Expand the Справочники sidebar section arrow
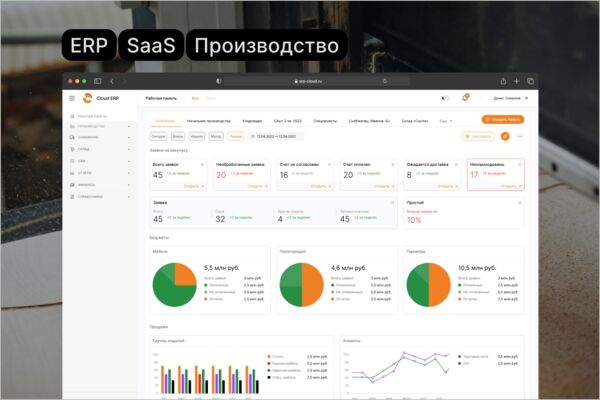 point(129,197)
